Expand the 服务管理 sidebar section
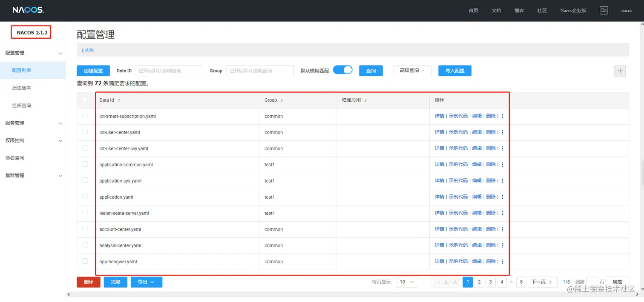The width and height of the screenshot is (644, 302). (x=33, y=123)
